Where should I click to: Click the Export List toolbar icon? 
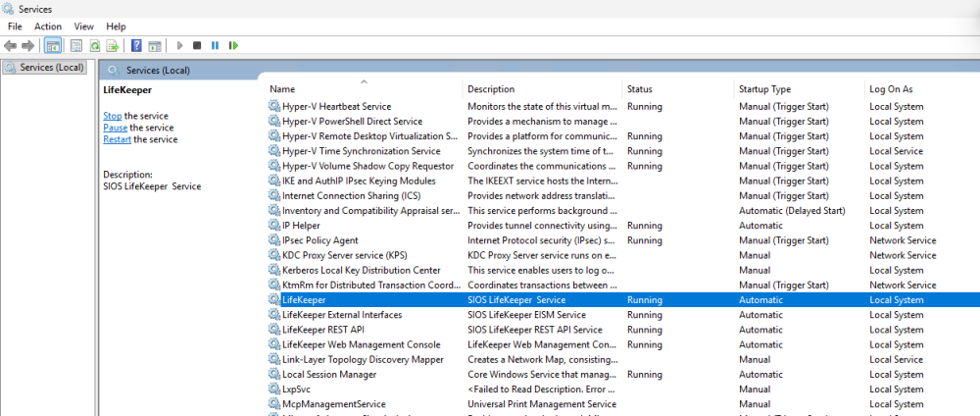coord(113,46)
